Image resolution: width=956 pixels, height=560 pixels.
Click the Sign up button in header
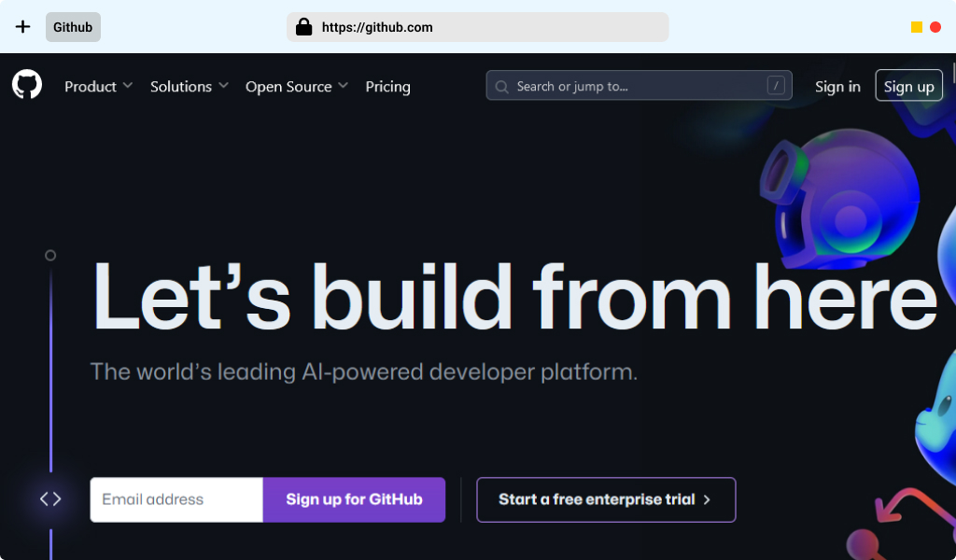909,85
